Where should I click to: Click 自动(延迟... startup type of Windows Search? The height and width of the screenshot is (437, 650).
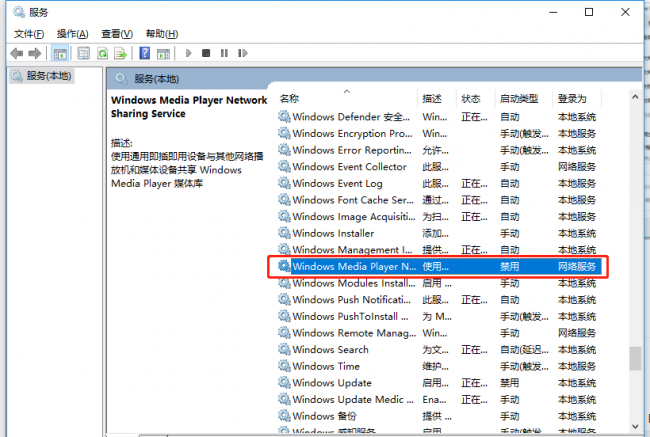pyautogui.click(x=524, y=350)
